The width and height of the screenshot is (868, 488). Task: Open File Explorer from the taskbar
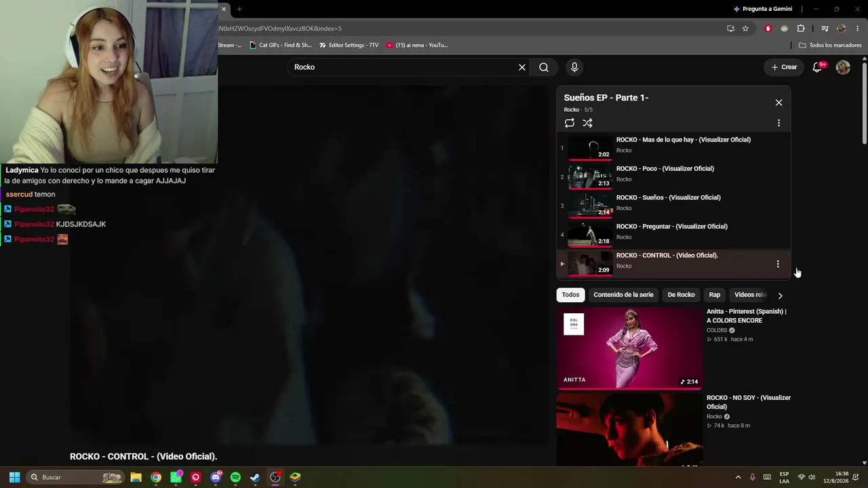point(136,477)
